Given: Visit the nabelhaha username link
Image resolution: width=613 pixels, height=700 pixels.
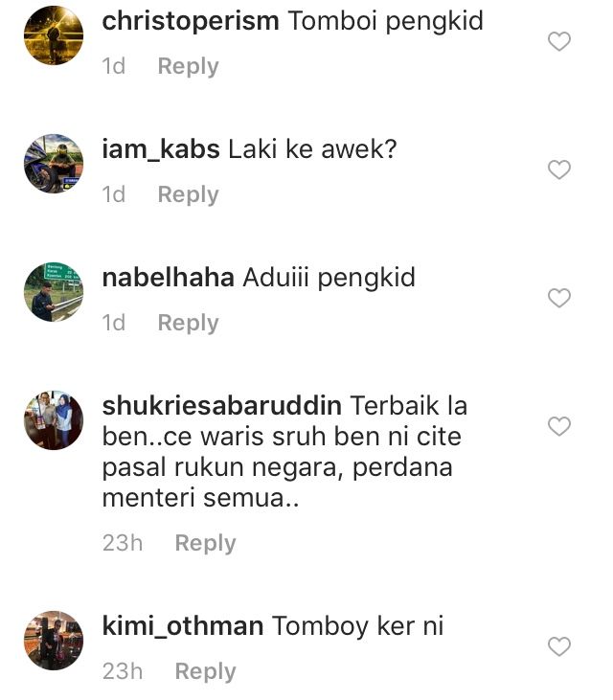Looking at the screenshot, I should 168,278.
